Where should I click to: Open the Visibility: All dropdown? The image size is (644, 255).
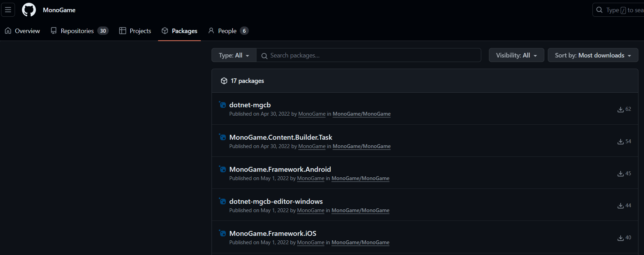(x=516, y=55)
